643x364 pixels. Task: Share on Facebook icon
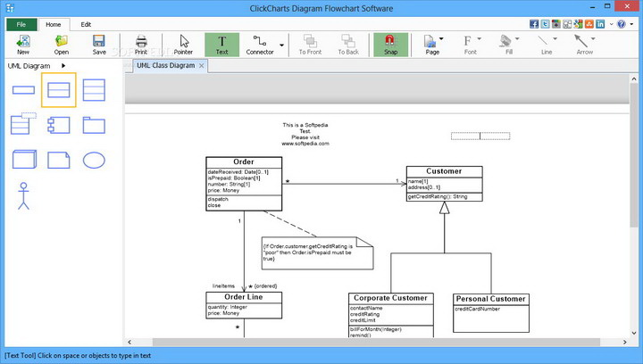pyautogui.click(x=534, y=24)
